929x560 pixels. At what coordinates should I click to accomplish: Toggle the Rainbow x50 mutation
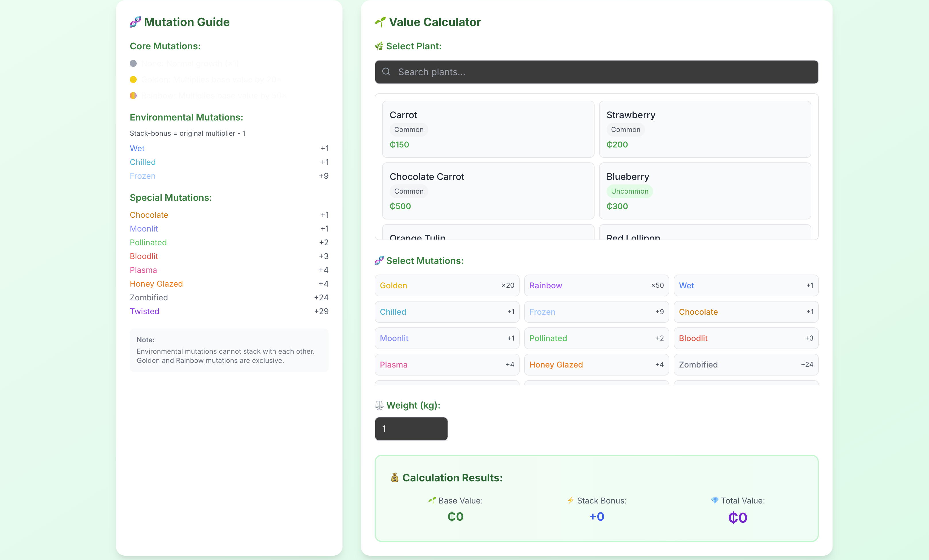596,285
